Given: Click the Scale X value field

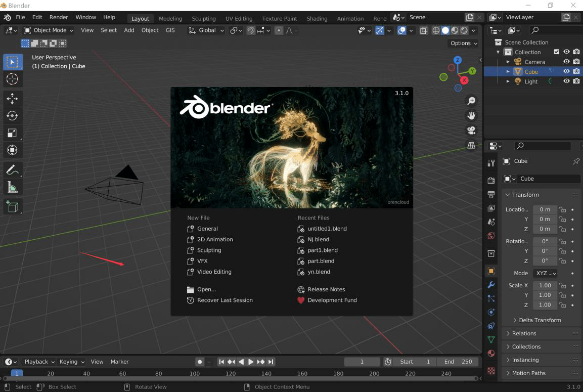Looking at the screenshot, I should (x=545, y=285).
